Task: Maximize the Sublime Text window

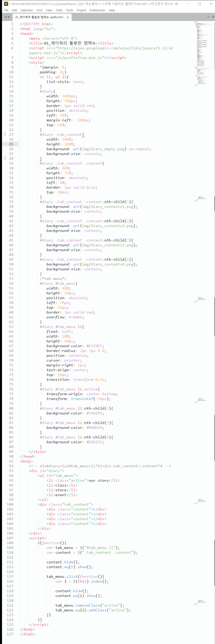Action: (x=200, y=4)
